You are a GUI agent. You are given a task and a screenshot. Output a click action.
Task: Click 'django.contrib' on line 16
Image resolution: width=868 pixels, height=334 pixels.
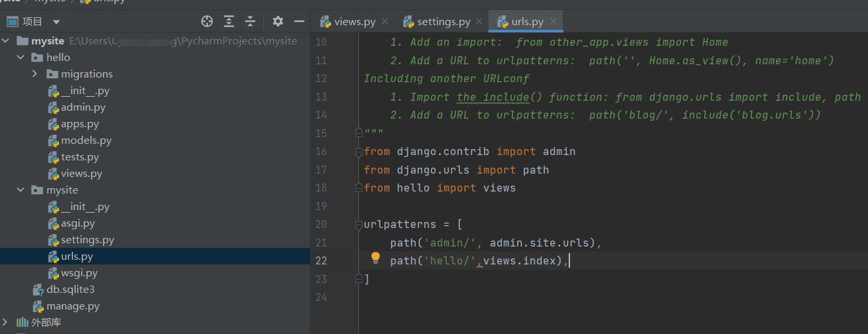443,152
